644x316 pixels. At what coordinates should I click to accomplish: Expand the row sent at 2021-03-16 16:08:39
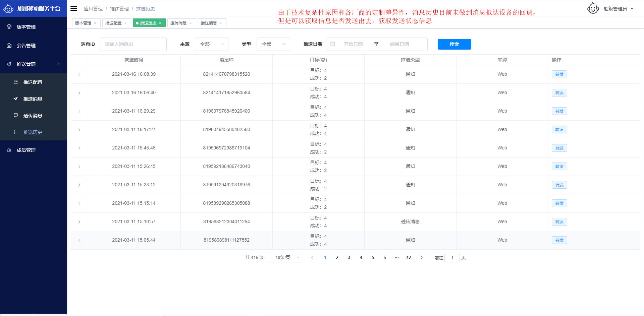click(79, 74)
